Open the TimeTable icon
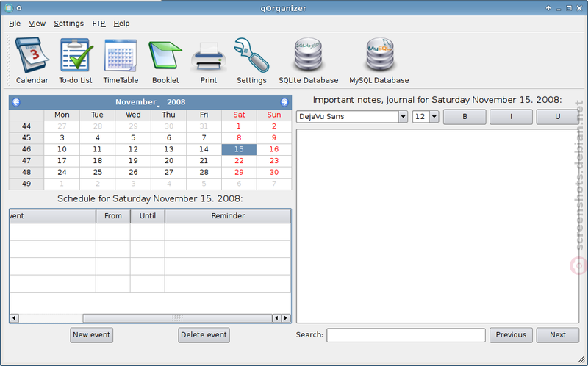Screen dimensions: 588x366 tap(121, 60)
